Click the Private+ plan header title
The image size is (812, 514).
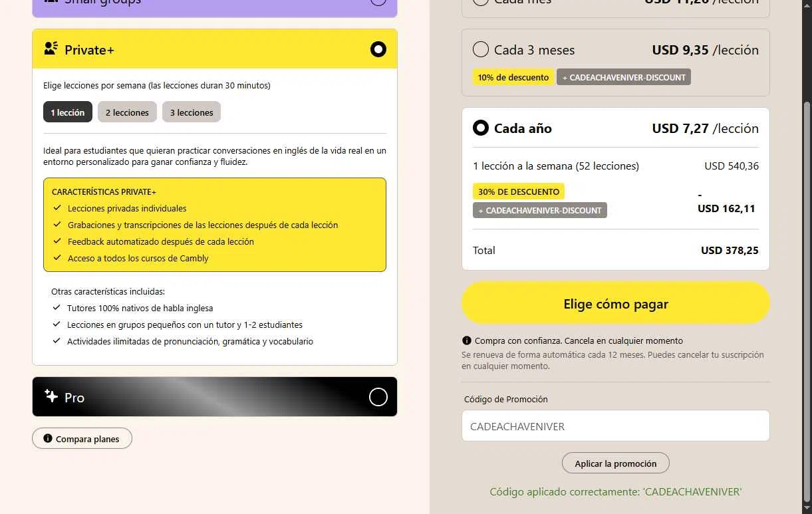pyautogui.click(x=89, y=50)
